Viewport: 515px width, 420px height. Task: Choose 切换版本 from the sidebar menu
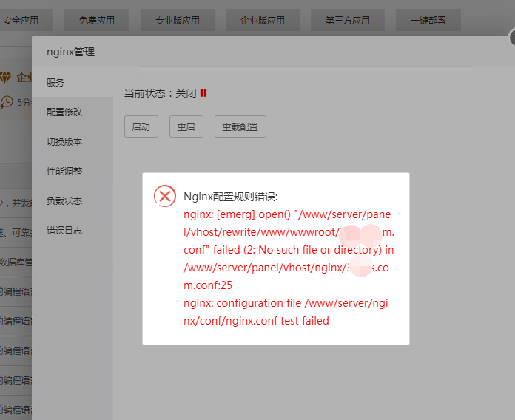64,142
